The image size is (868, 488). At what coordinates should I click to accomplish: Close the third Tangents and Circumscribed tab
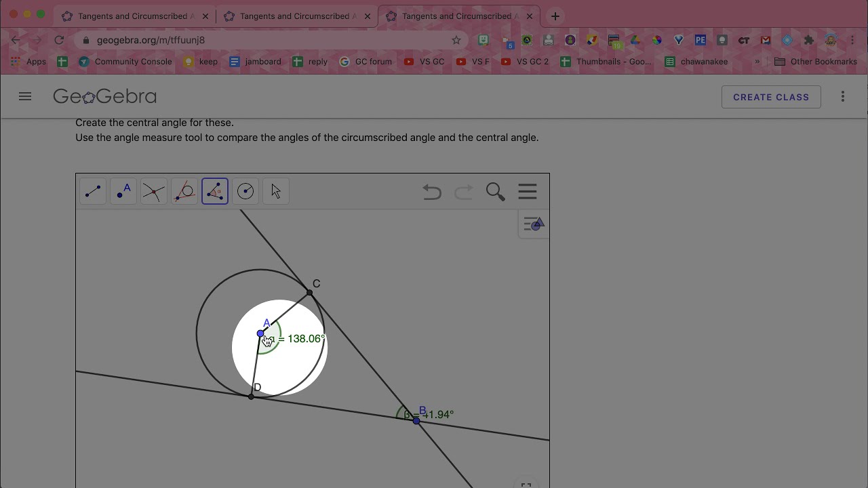click(530, 16)
